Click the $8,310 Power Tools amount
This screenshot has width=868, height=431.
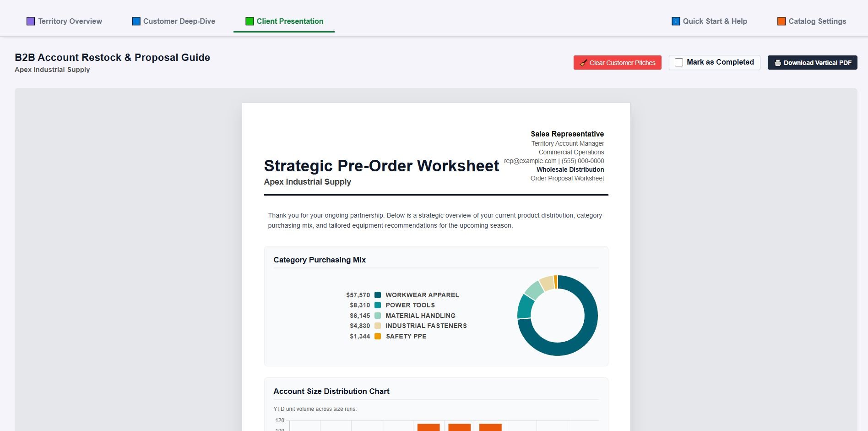pyautogui.click(x=360, y=305)
